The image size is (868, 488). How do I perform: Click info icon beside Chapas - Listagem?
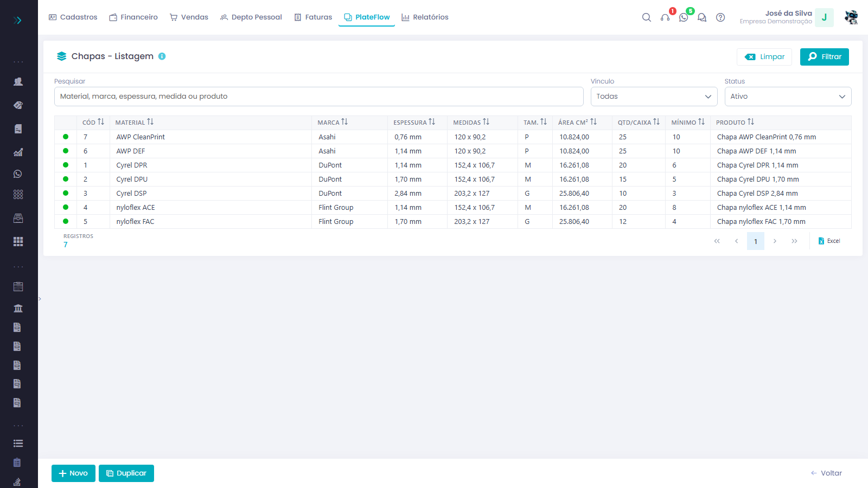point(162,56)
